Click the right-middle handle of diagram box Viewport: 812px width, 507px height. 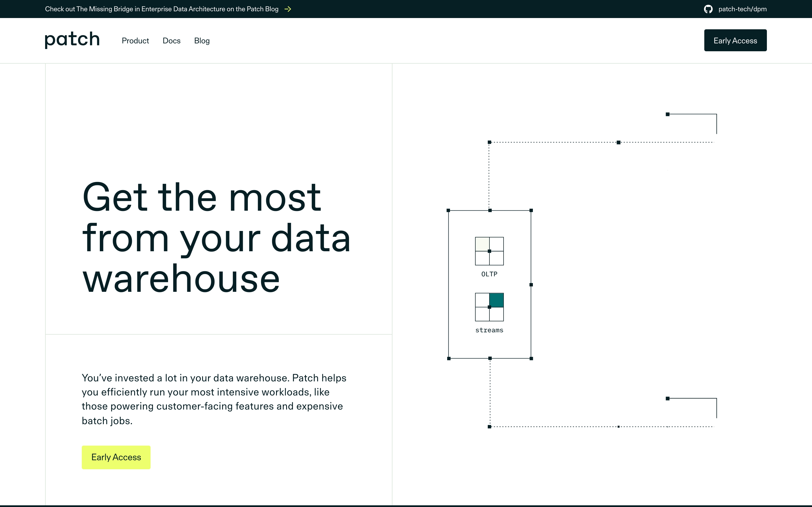[x=531, y=285]
